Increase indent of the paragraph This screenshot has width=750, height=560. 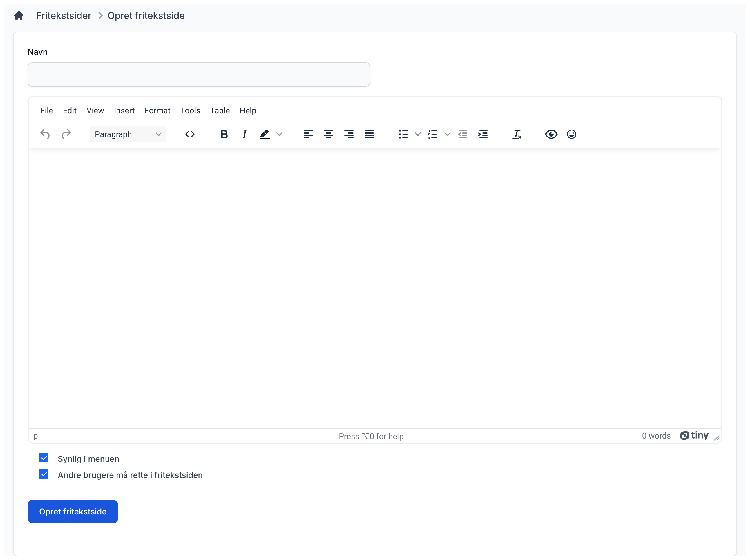click(483, 134)
